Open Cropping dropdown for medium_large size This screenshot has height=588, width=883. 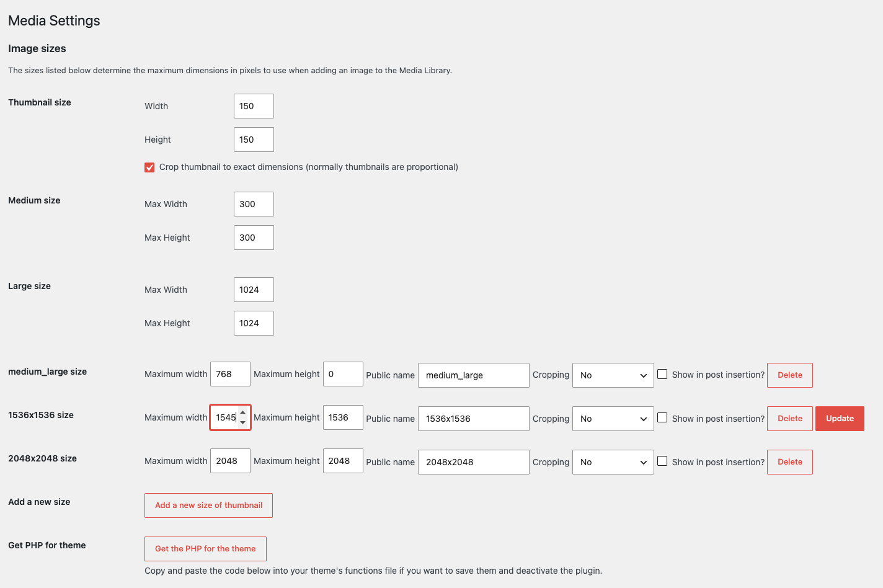pyautogui.click(x=613, y=375)
